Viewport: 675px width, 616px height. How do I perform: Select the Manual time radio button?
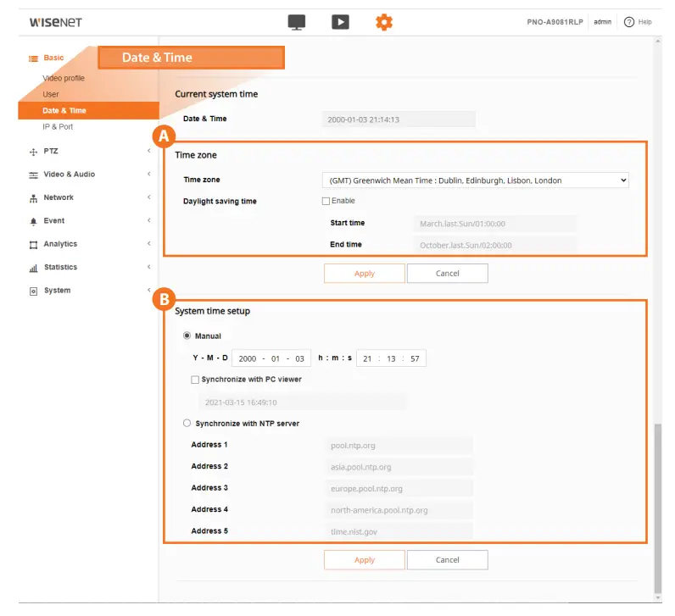[x=187, y=336]
